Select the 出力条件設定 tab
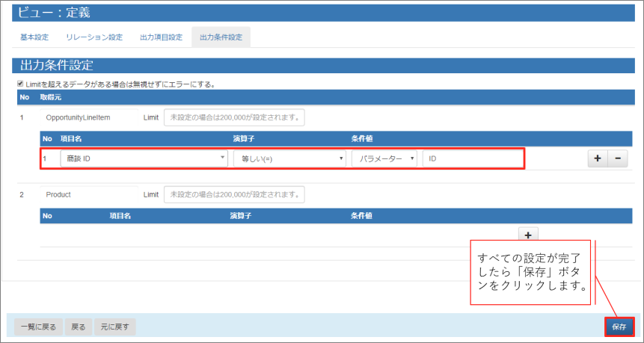 (221, 37)
